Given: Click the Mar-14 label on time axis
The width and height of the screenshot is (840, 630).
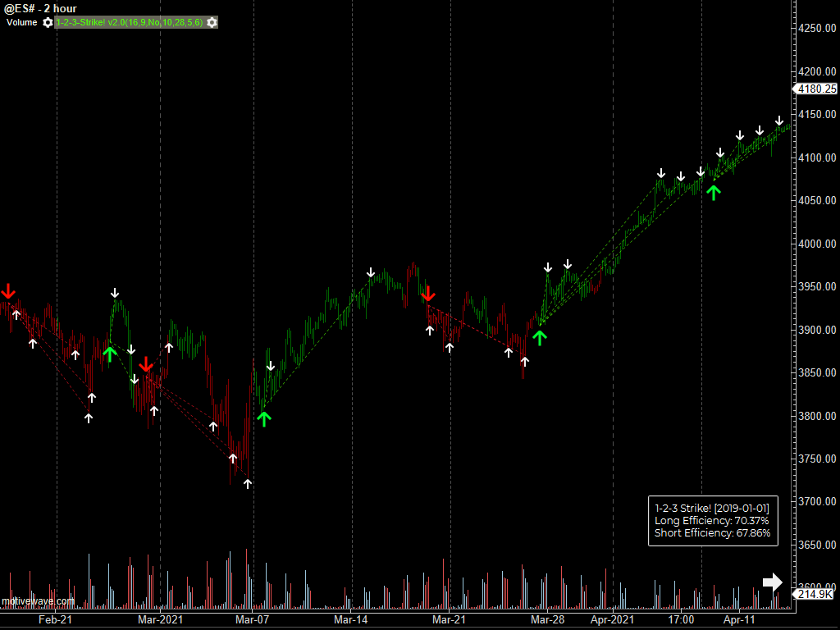Looking at the screenshot, I should (350, 619).
